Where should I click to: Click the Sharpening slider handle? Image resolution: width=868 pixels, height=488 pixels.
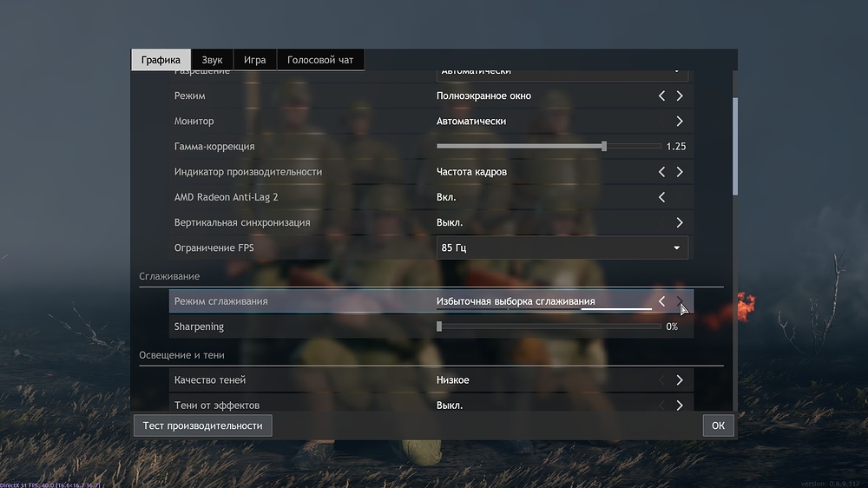click(x=439, y=326)
